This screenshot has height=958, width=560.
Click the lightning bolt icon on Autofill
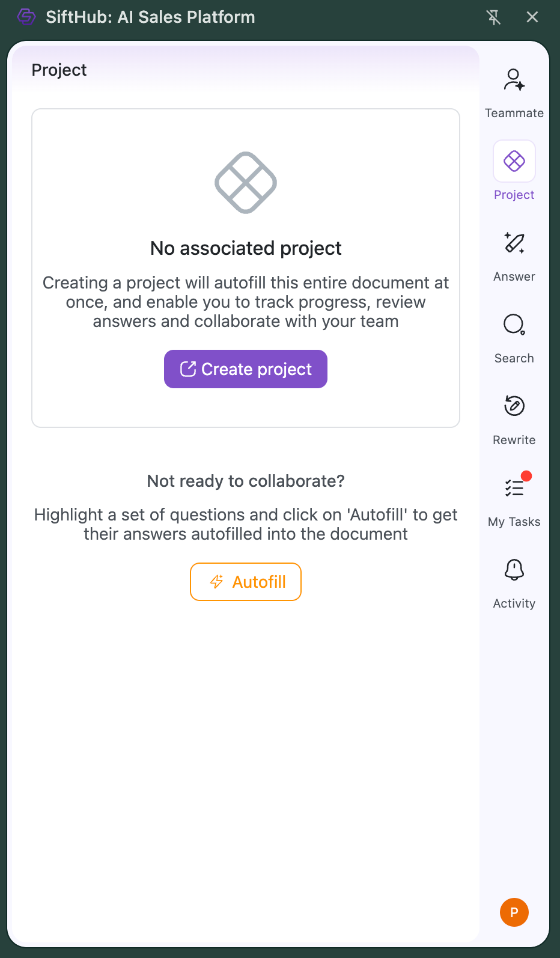[x=216, y=582]
